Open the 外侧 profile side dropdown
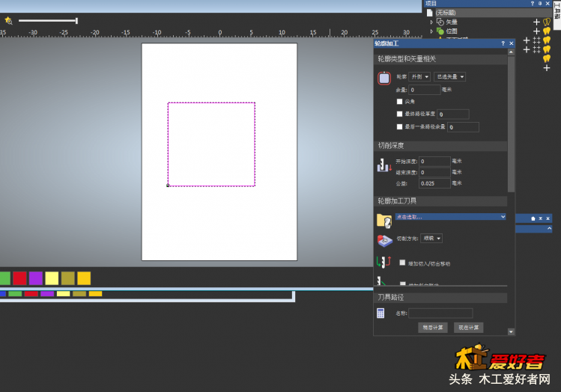The height and width of the screenshot is (392, 561). click(419, 77)
